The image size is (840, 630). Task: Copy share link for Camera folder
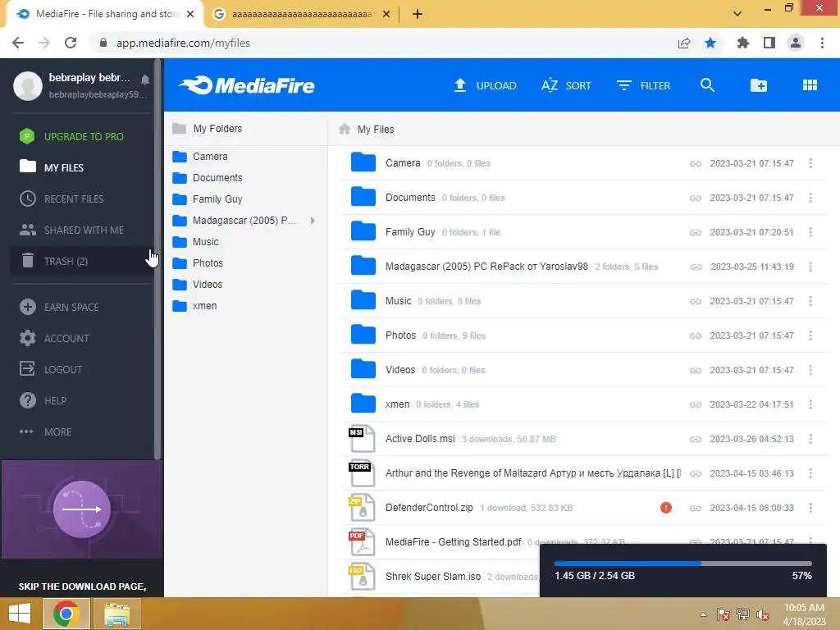(x=696, y=163)
